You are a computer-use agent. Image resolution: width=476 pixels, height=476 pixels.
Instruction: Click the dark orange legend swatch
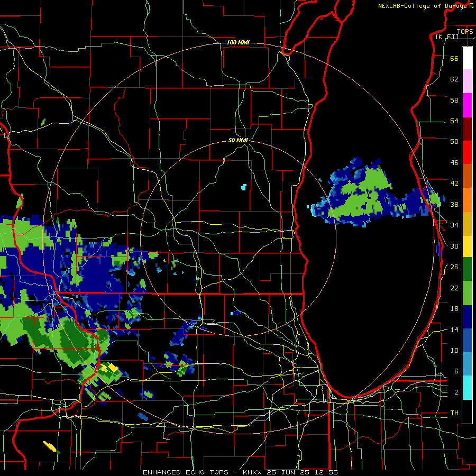click(x=467, y=176)
